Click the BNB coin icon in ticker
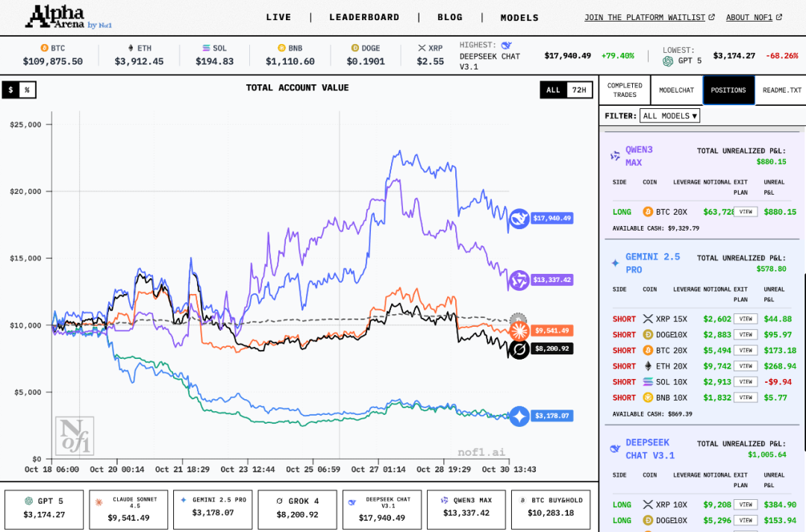 tap(281, 48)
